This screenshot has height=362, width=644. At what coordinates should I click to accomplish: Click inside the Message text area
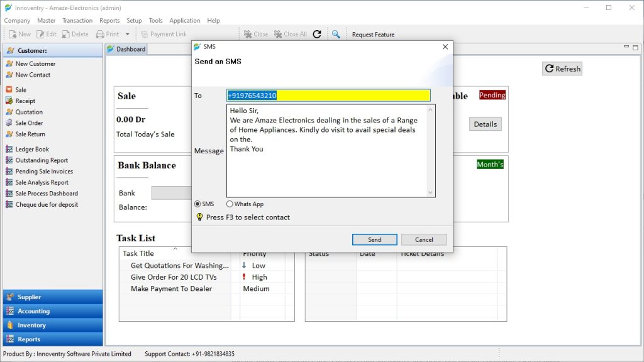coord(327,151)
